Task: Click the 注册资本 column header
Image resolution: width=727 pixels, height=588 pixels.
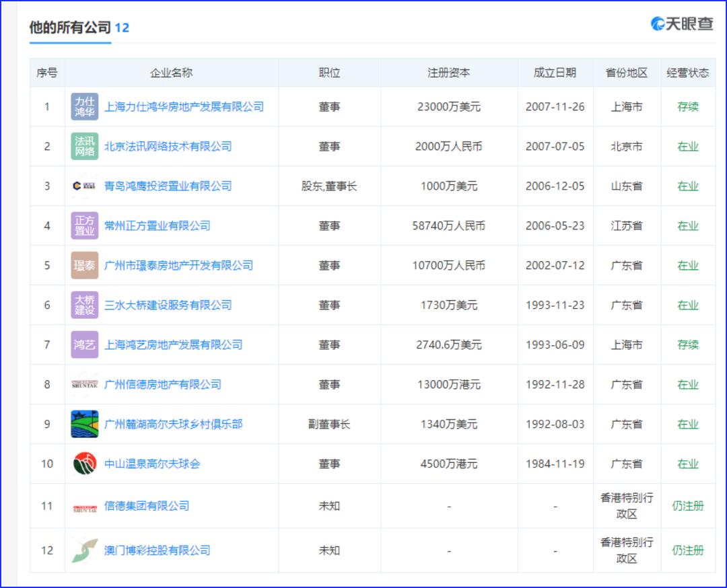Action: [x=449, y=73]
